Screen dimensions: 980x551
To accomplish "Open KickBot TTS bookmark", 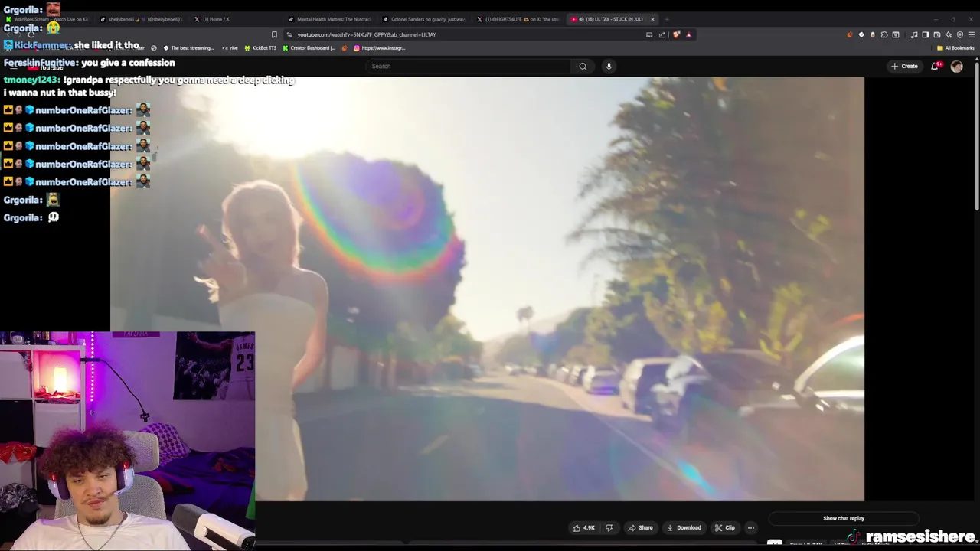I will point(260,48).
